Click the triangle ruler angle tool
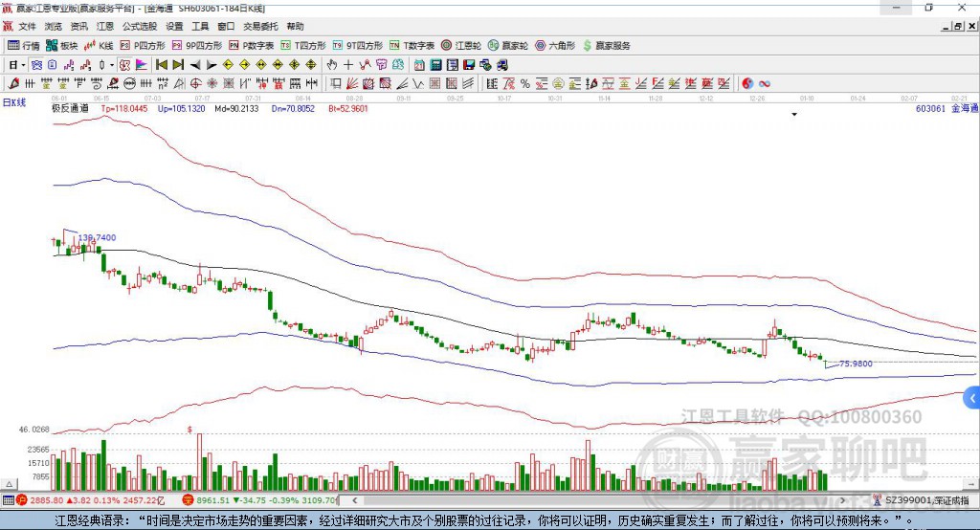The image size is (980, 530). [x=179, y=84]
